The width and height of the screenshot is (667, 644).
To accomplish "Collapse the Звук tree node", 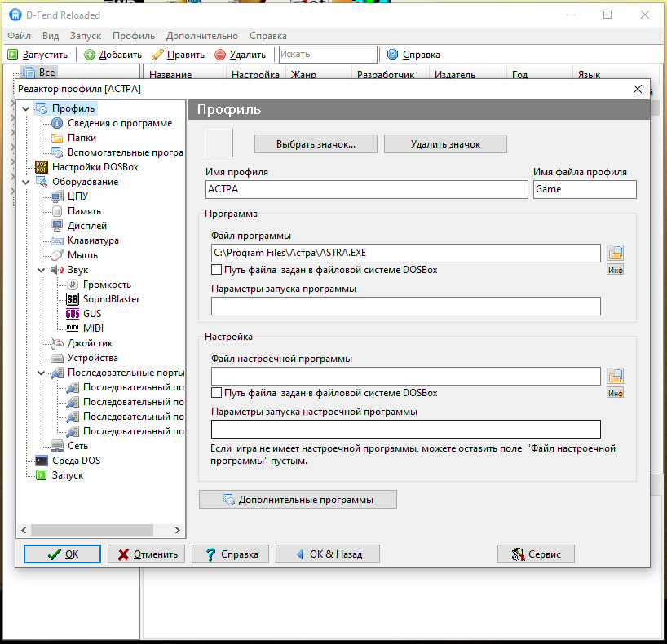I will tap(42, 270).
